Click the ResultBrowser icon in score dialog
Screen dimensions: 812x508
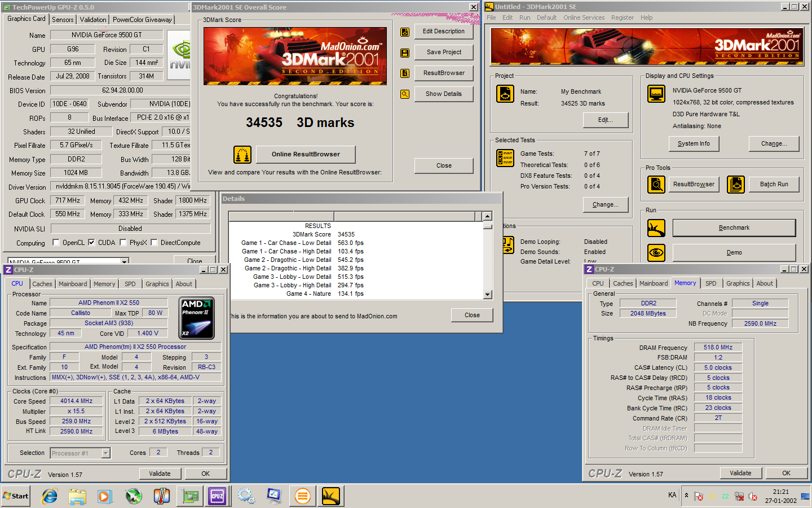point(405,73)
